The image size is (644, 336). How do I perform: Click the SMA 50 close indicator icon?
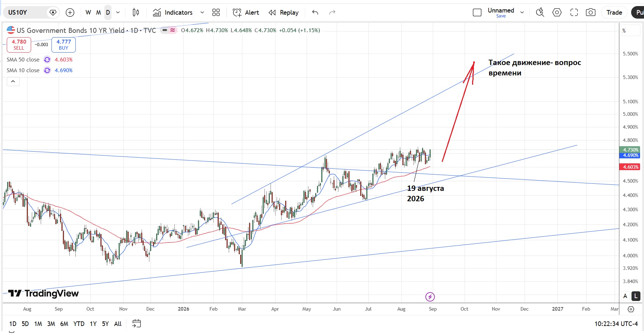point(47,60)
